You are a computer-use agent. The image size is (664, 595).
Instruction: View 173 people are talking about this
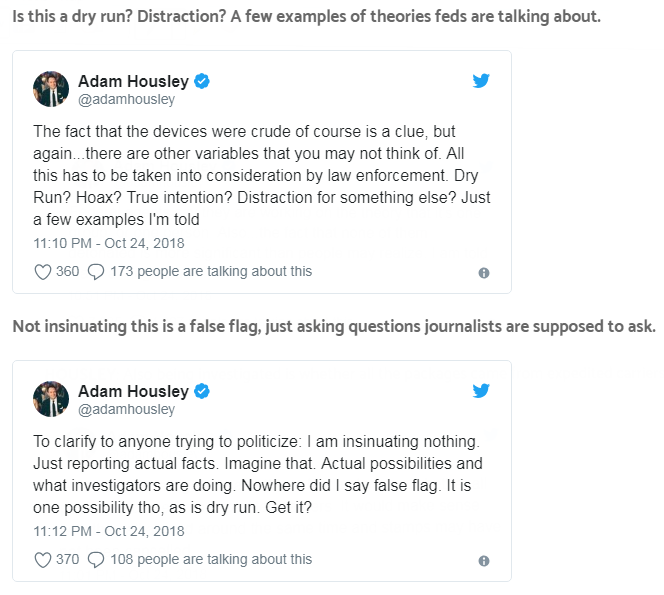point(211,271)
